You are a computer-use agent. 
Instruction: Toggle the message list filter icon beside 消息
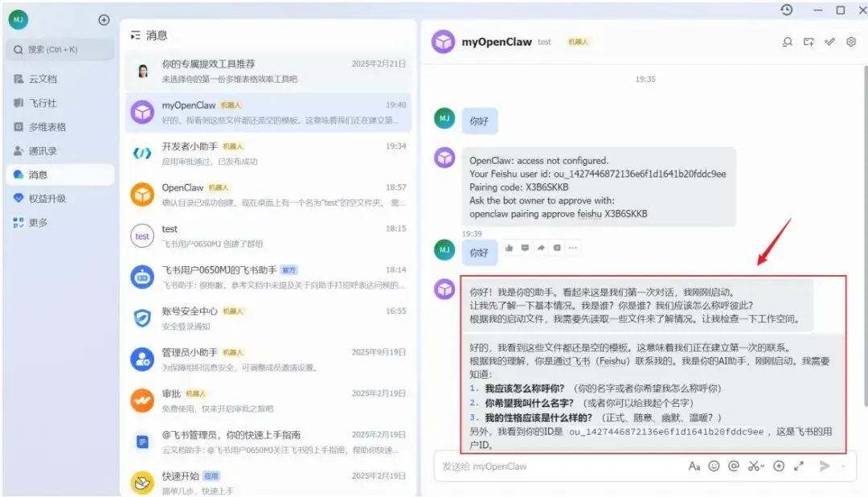click(x=135, y=35)
